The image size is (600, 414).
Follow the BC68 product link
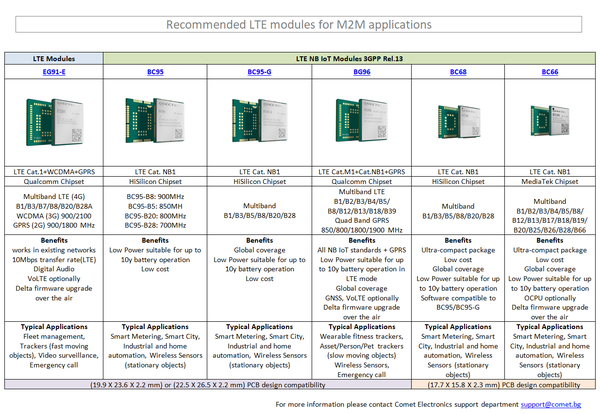click(458, 72)
